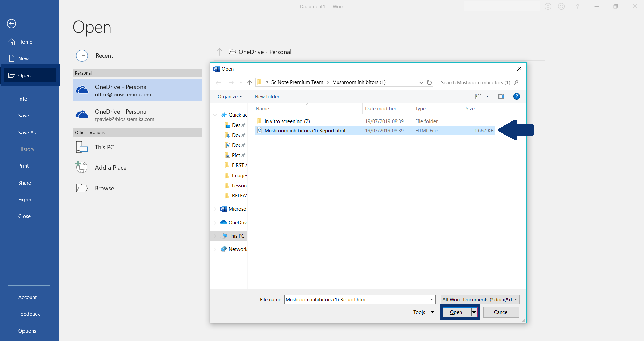This screenshot has width=644, height=341.
Task: Open the views dropdown arrow
Action: 488,96
